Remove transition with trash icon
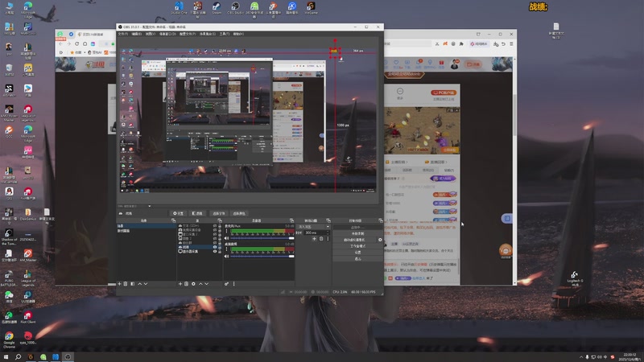Image resolution: width=644 pixels, height=362 pixels. (x=321, y=238)
